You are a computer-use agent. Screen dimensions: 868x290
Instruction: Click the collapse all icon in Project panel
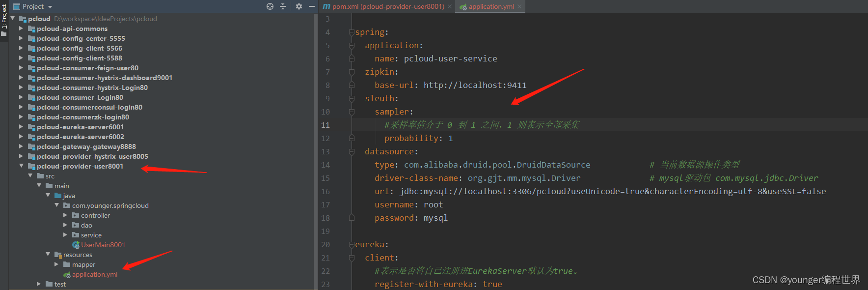pyautogui.click(x=283, y=6)
